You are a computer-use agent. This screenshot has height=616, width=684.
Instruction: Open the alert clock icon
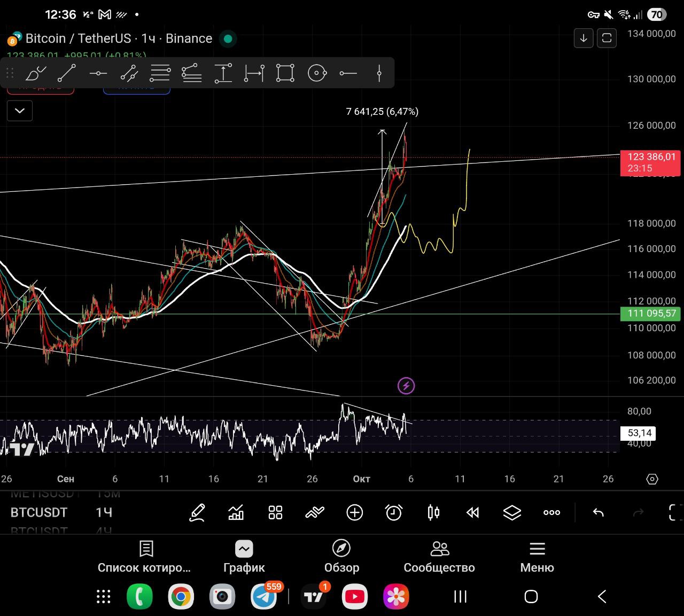click(x=394, y=513)
